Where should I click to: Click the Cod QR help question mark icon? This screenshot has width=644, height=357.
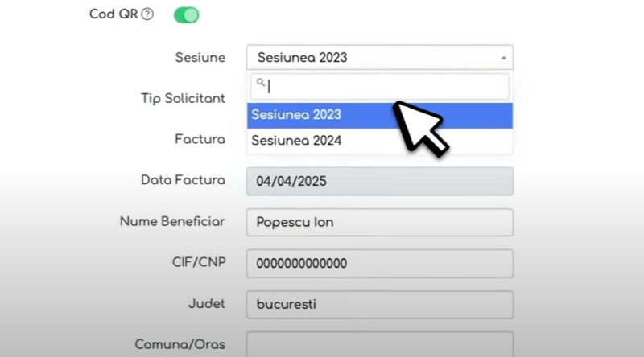(x=147, y=15)
